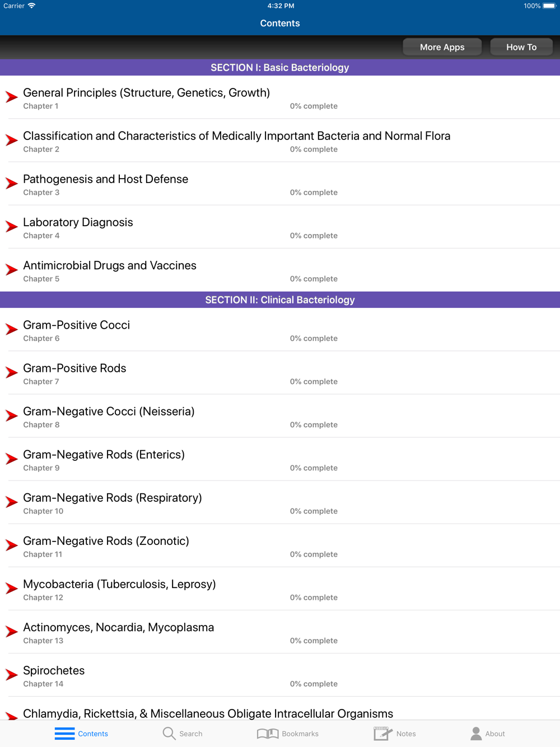The width and height of the screenshot is (560, 747).
Task: Select Gram-Negative Cocci (Neisseria) chapter
Action: [x=280, y=416]
